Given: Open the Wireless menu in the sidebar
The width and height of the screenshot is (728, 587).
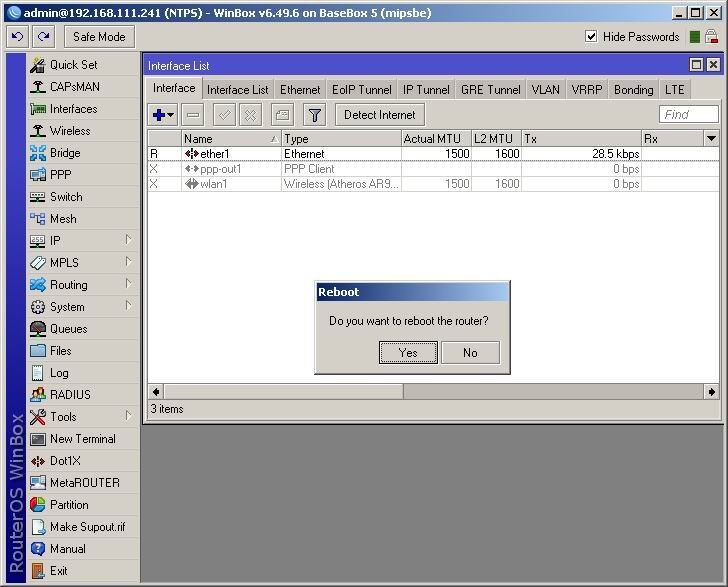Looking at the screenshot, I should (x=69, y=131).
